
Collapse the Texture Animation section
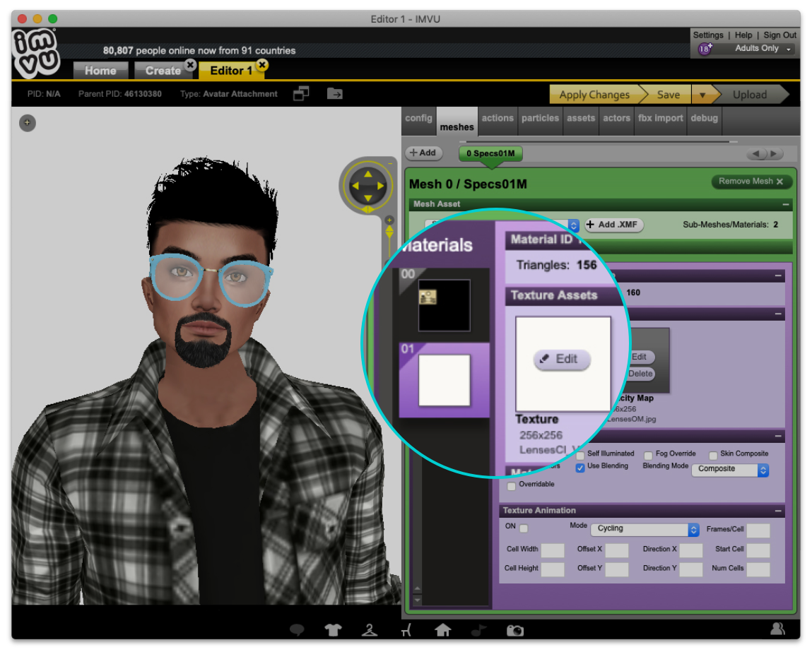tap(778, 511)
